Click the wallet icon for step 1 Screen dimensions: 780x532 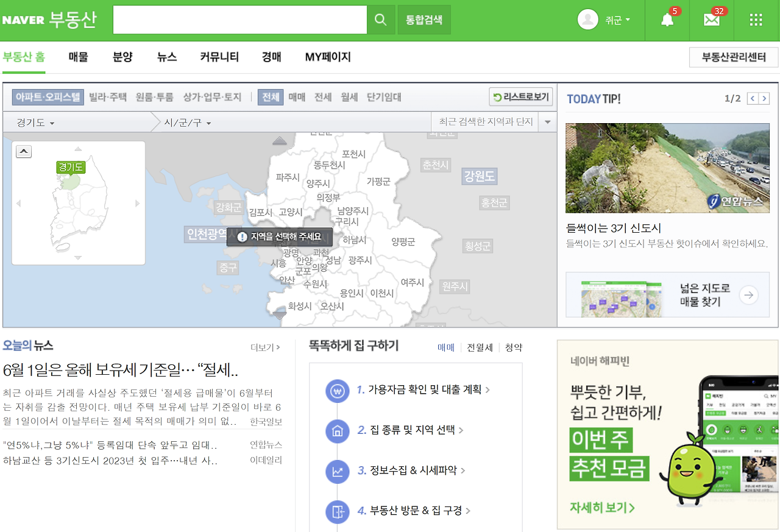pos(338,391)
